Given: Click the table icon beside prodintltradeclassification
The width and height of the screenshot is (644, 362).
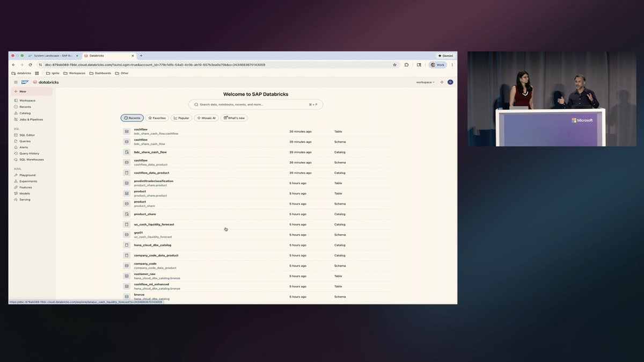Looking at the screenshot, I should 127,183.
